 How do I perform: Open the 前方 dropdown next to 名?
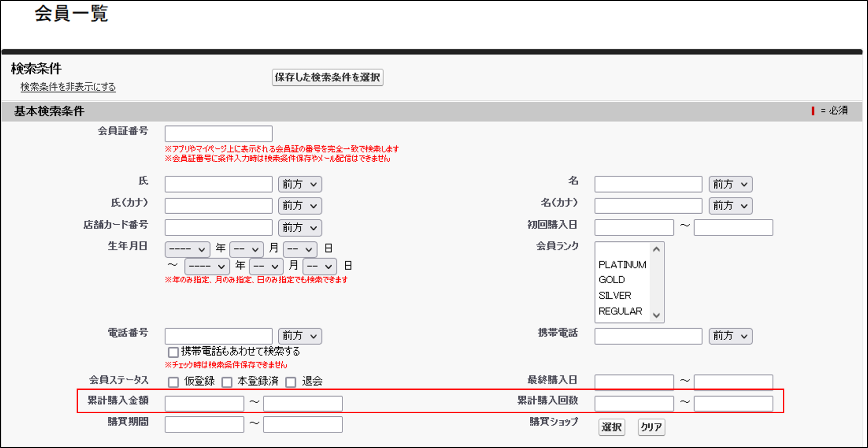pos(730,184)
